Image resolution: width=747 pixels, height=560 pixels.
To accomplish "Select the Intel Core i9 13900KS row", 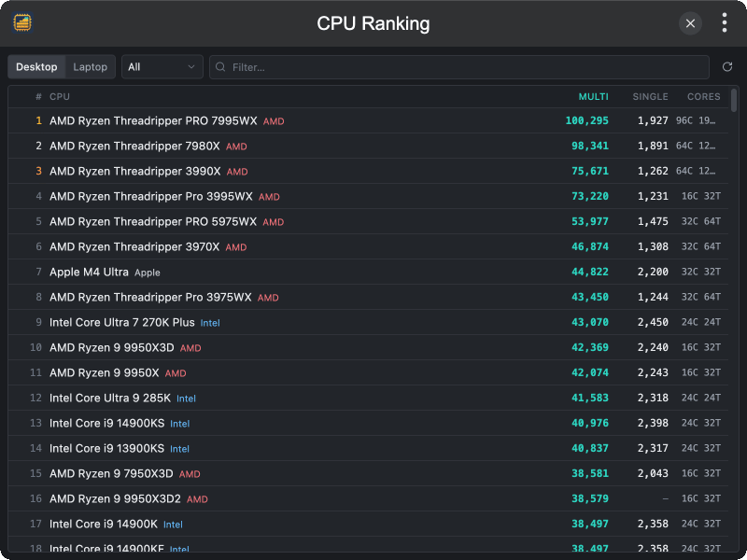I will coord(368,449).
